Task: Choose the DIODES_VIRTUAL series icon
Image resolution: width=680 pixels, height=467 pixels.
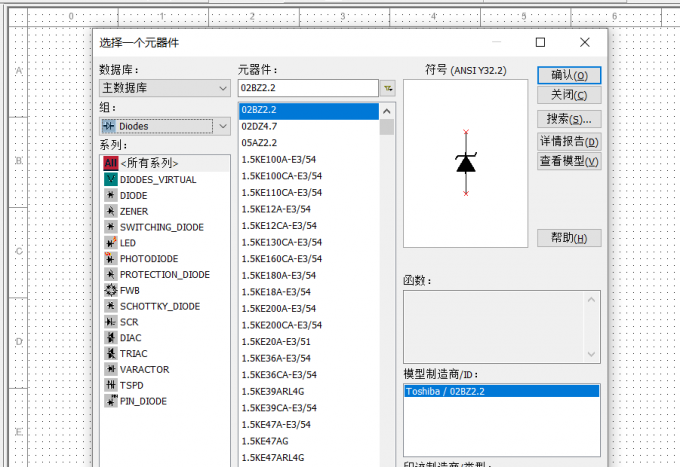Action: point(111,179)
